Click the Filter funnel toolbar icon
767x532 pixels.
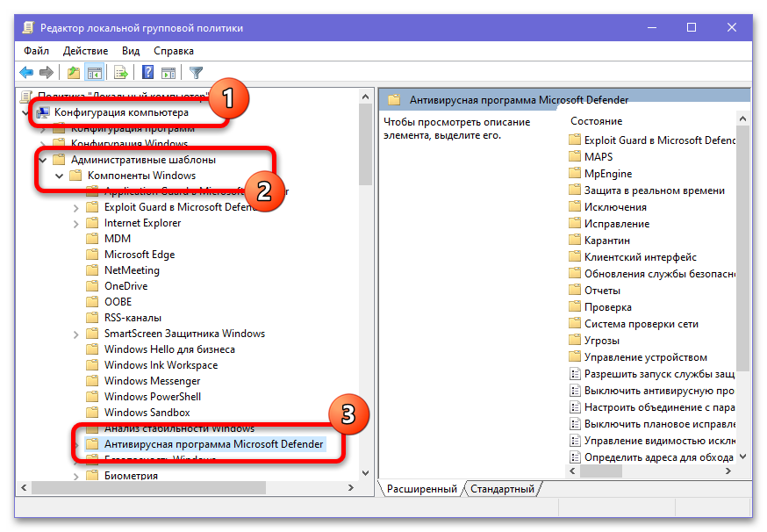pyautogui.click(x=197, y=73)
